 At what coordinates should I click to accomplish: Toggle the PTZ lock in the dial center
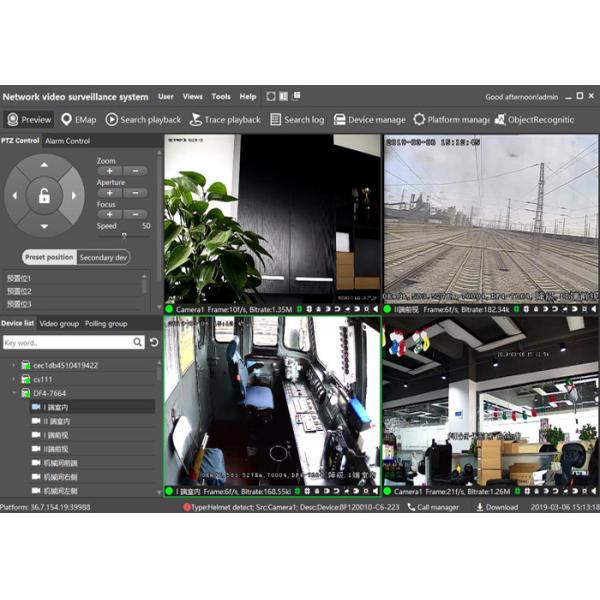point(44,196)
